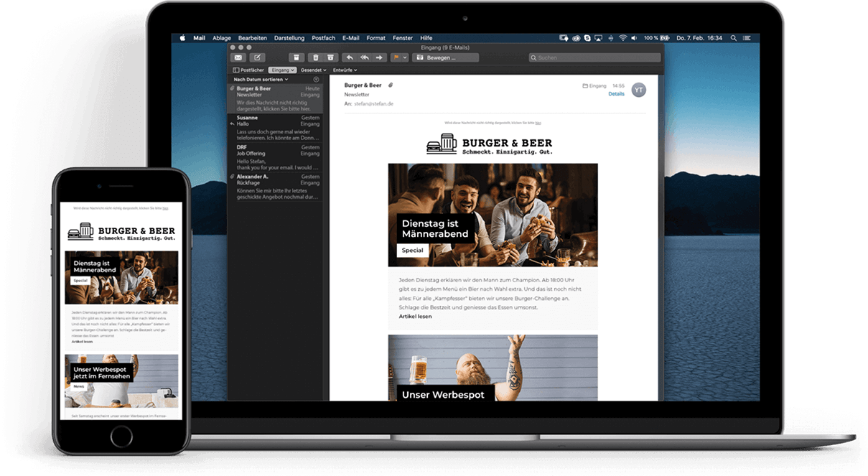The height and width of the screenshot is (476, 868).
Task: Open Spotlight search magnifier icon
Action: [x=733, y=38]
